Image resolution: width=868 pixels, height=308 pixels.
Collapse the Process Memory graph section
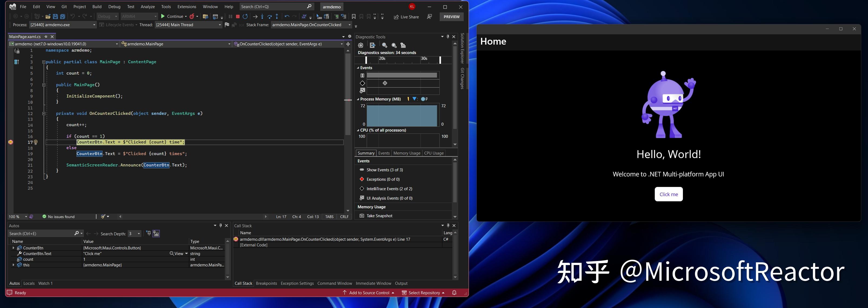(358, 99)
